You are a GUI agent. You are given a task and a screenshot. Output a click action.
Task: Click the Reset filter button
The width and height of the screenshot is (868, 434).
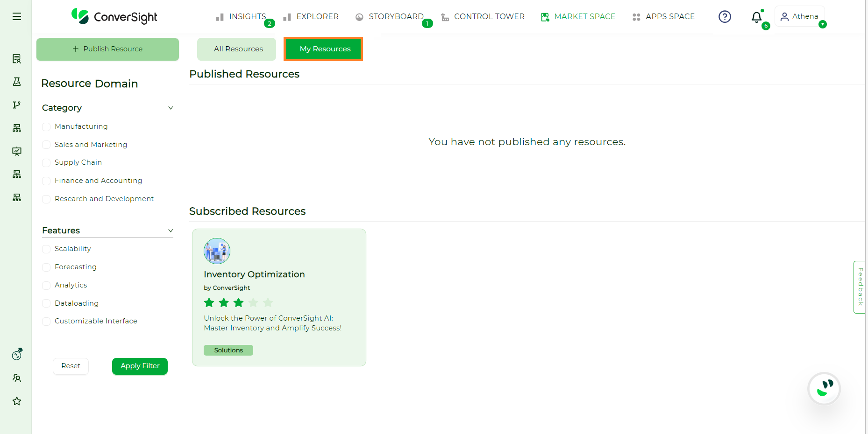(71, 366)
